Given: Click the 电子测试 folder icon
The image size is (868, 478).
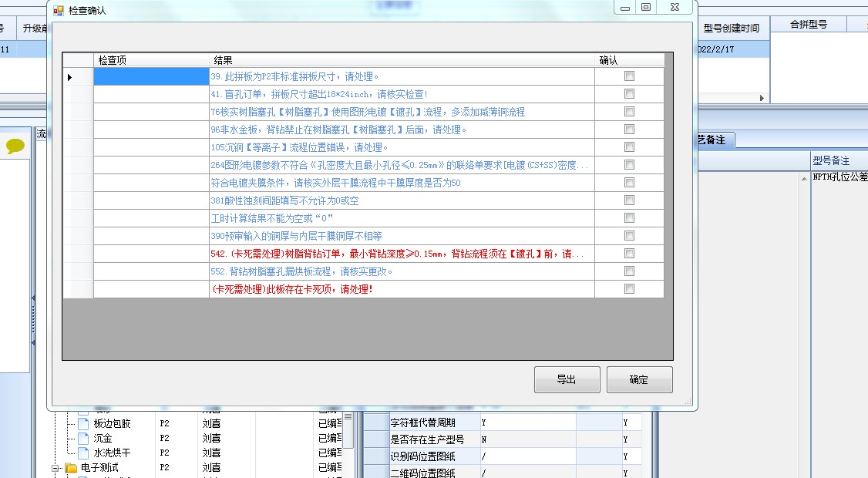Looking at the screenshot, I should coord(71,468).
